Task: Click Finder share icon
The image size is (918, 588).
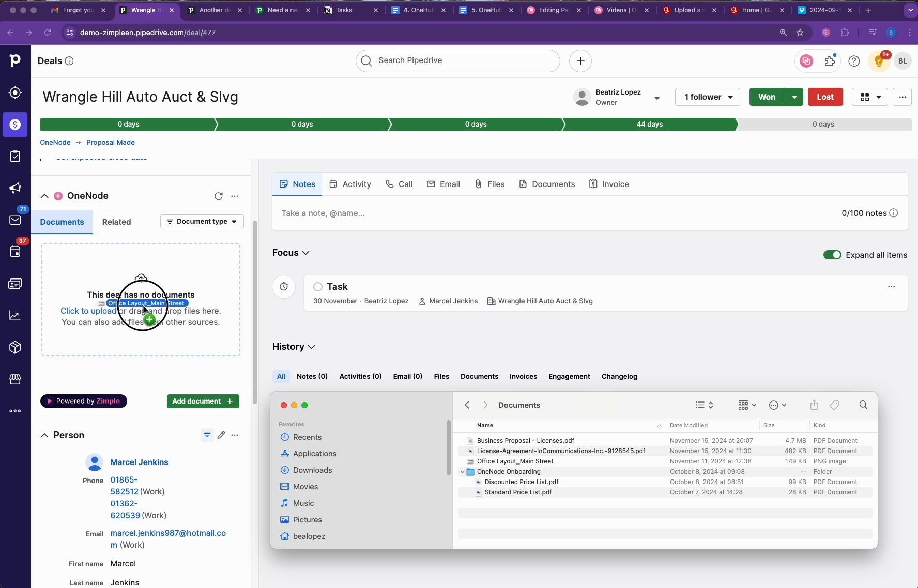Action: pyautogui.click(x=814, y=405)
